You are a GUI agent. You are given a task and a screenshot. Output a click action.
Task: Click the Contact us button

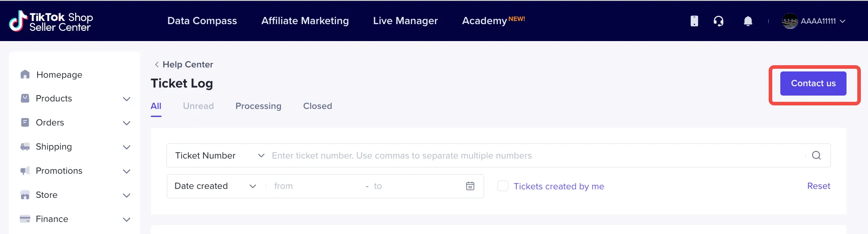coord(813,84)
